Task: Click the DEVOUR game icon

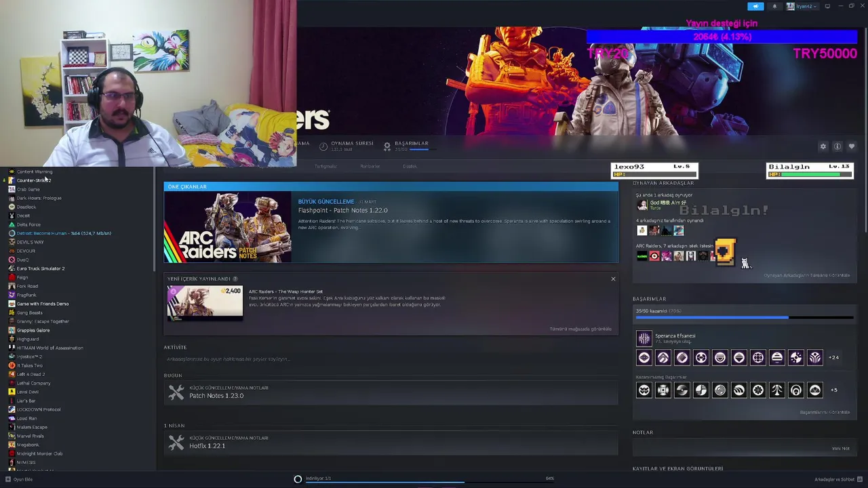Action: pos(12,251)
